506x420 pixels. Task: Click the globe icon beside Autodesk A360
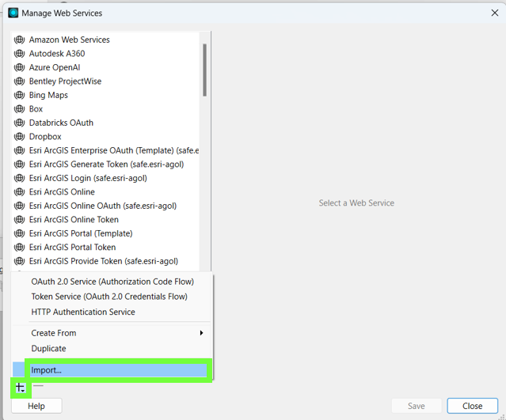[x=19, y=54]
